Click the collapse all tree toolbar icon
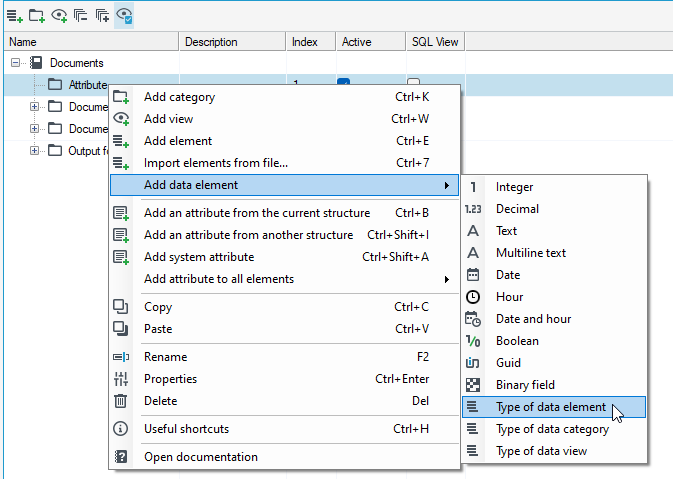Image resolution: width=673 pixels, height=479 pixels. [80, 16]
